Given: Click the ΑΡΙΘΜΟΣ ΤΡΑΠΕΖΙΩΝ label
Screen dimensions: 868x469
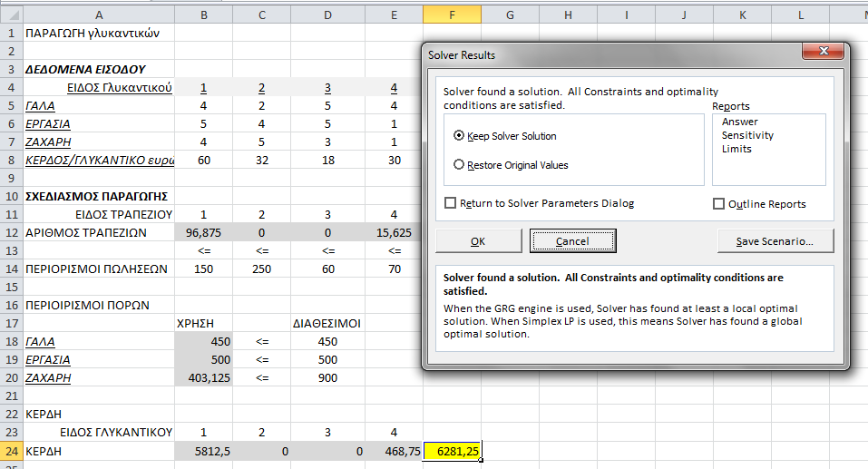Looking at the screenshot, I should tap(99, 232).
